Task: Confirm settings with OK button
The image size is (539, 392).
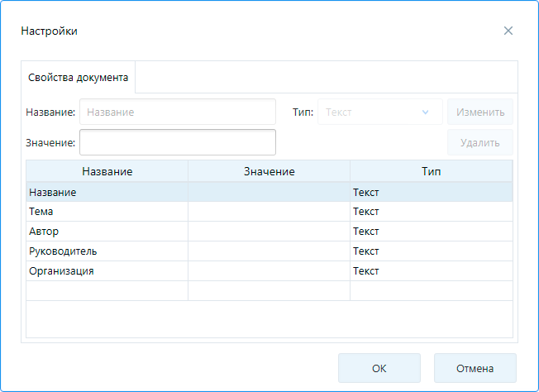Action: pyautogui.click(x=379, y=368)
